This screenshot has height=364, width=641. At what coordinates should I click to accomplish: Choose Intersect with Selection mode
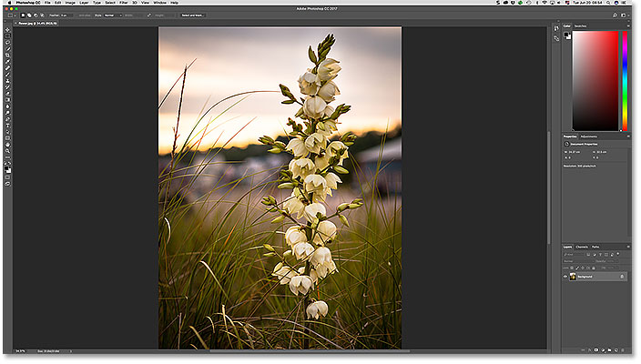click(42, 15)
